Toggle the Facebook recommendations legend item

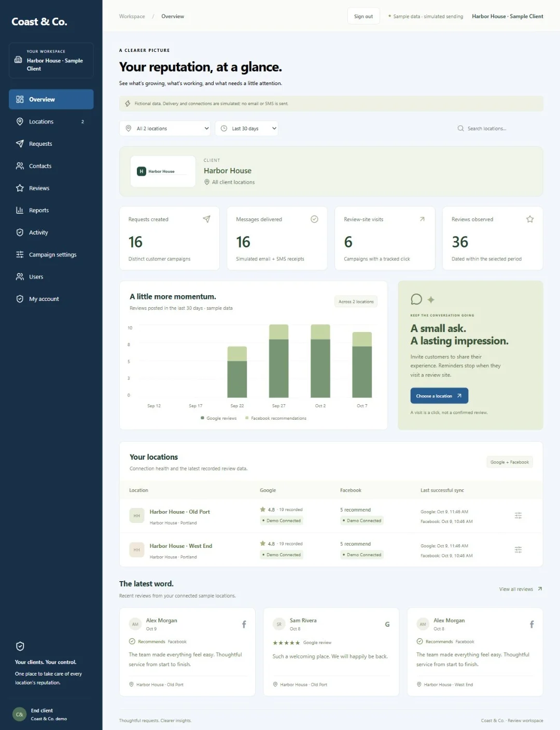[x=276, y=418]
